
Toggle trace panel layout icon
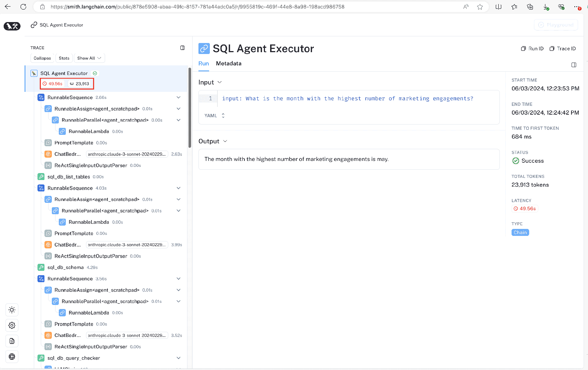tap(182, 48)
